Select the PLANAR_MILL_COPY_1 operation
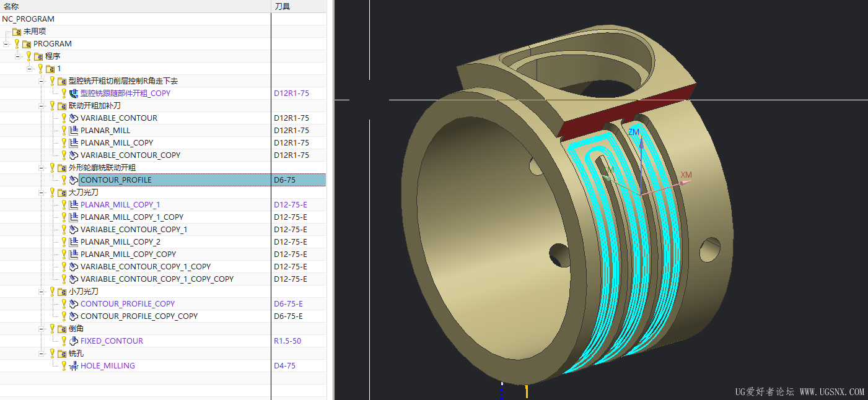The height and width of the screenshot is (400, 868). [x=120, y=205]
